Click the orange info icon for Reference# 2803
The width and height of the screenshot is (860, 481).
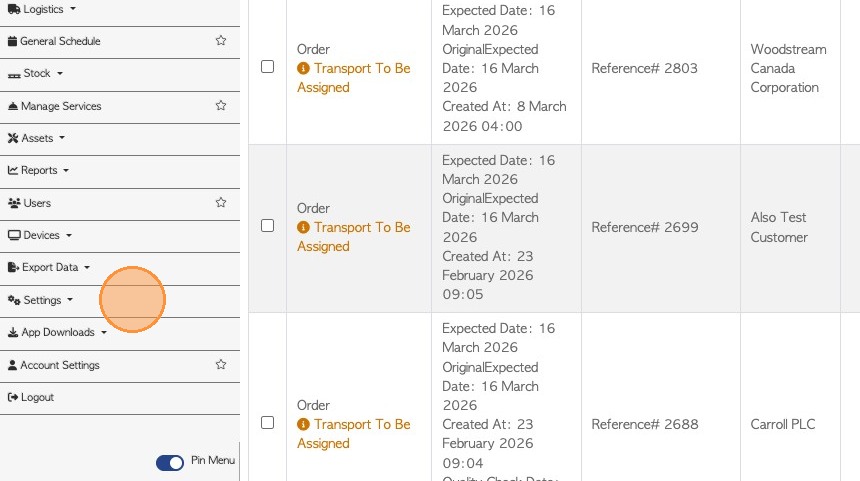point(303,69)
